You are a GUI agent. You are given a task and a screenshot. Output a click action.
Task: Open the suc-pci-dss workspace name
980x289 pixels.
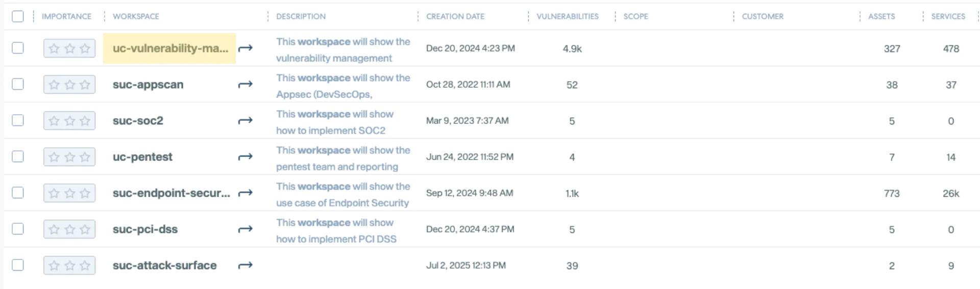(x=145, y=229)
